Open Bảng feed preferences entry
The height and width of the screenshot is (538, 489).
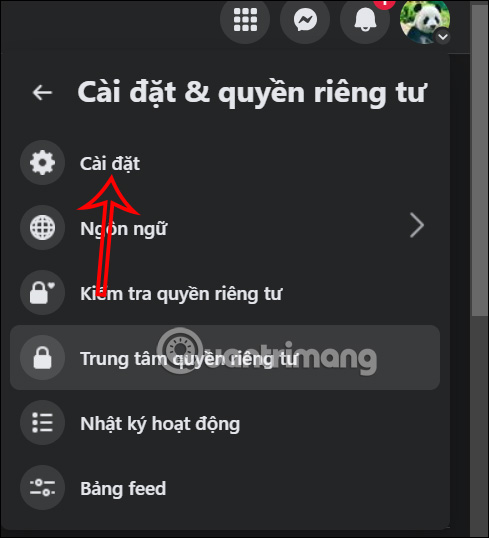coord(225,488)
